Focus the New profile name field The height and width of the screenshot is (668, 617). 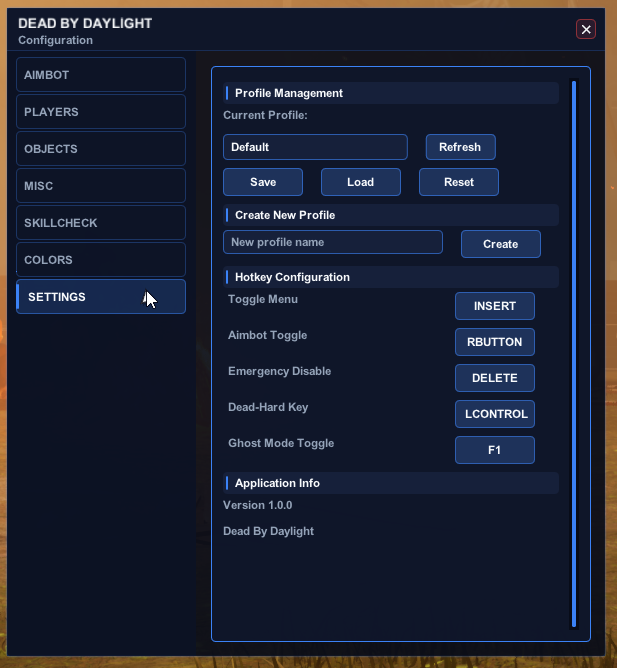point(333,242)
